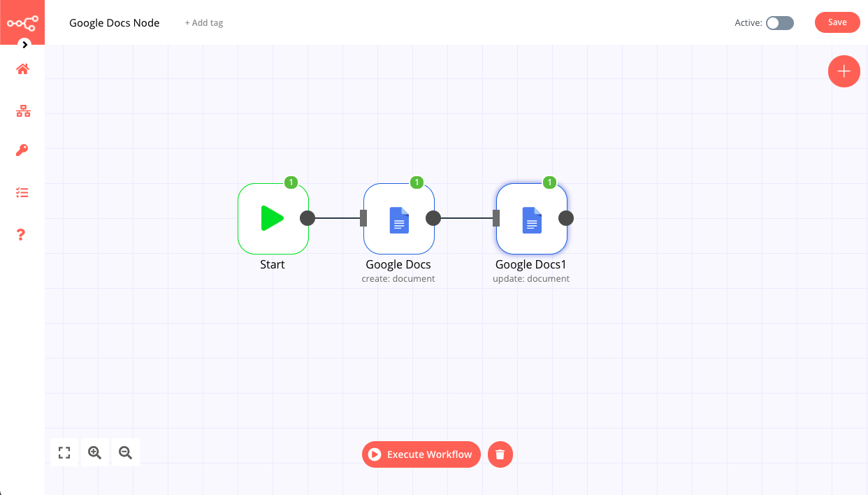Open the Help question mark icon
This screenshot has width=868, height=495.
point(22,234)
